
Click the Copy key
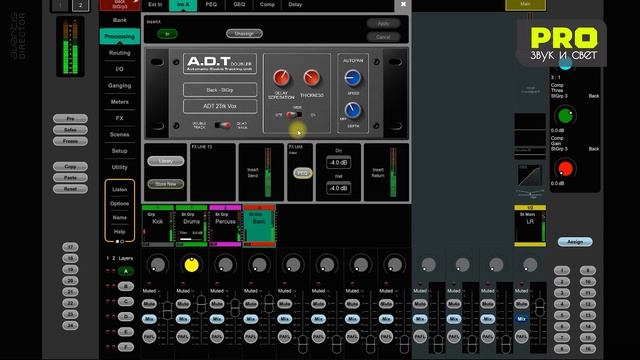[x=70, y=167]
